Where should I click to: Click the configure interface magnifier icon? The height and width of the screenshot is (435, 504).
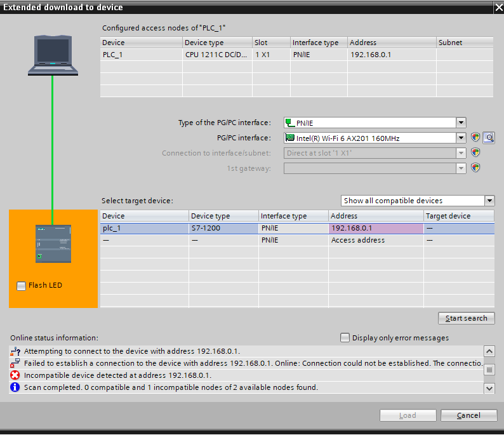pos(489,138)
